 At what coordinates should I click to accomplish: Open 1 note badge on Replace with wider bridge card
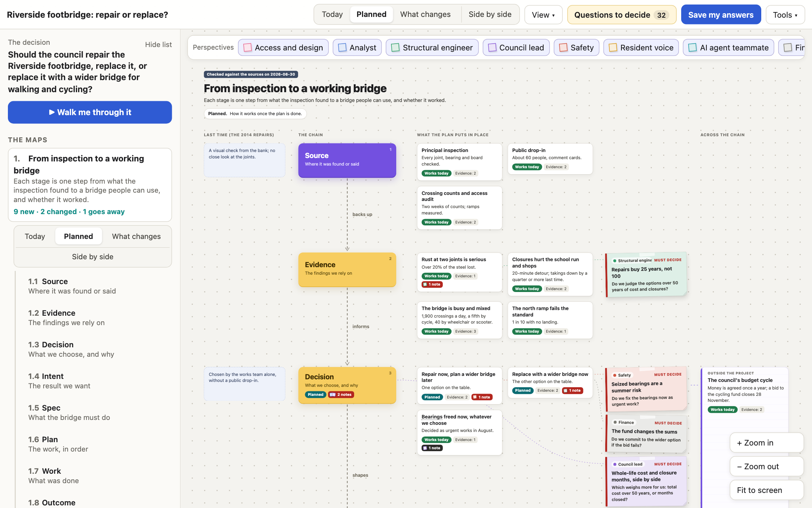tap(573, 391)
